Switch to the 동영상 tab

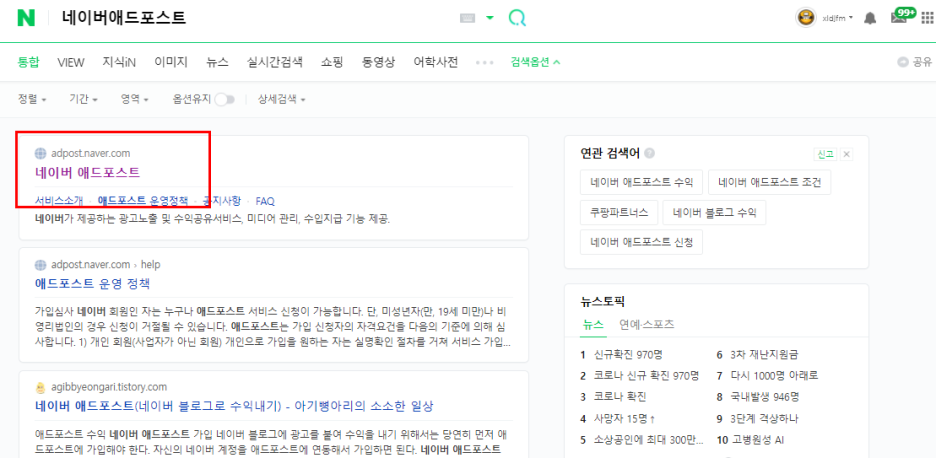pyautogui.click(x=378, y=62)
